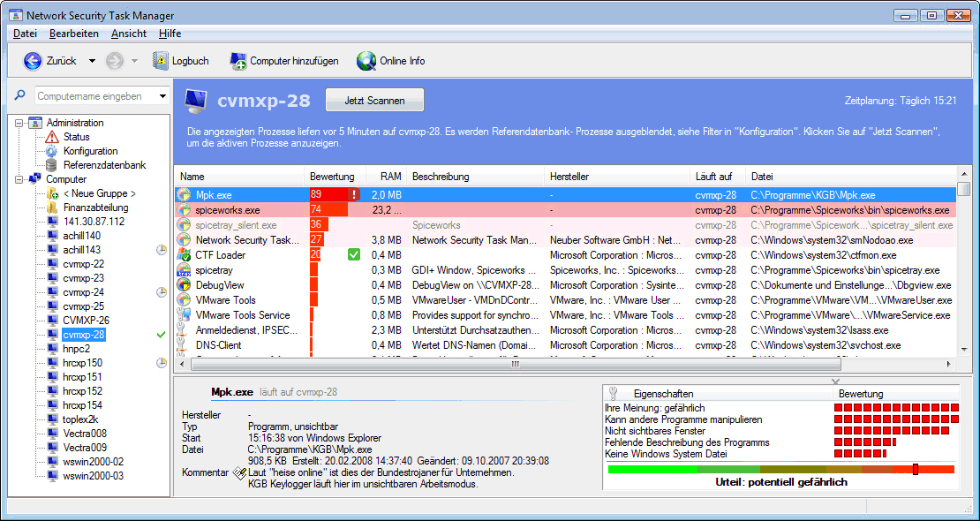Toggle the green checkmark beside CTF Loader
Image resolution: width=980 pixels, height=521 pixels.
point(353,253)
